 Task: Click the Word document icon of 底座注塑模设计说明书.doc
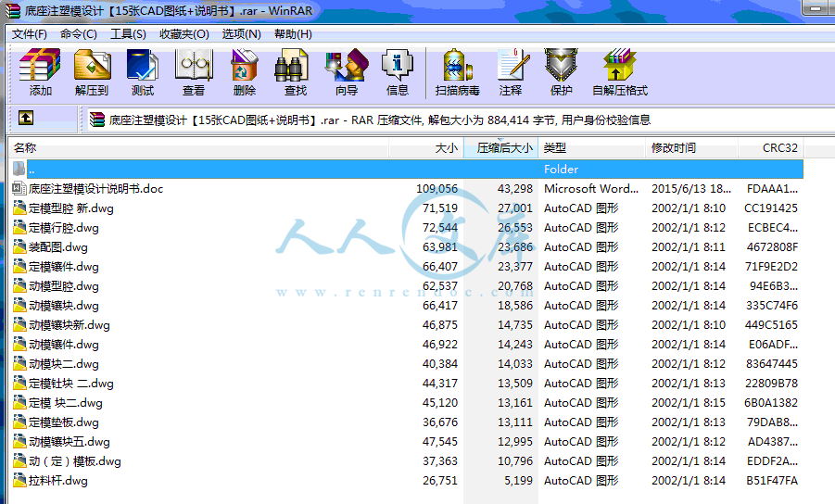pos(19,188)
